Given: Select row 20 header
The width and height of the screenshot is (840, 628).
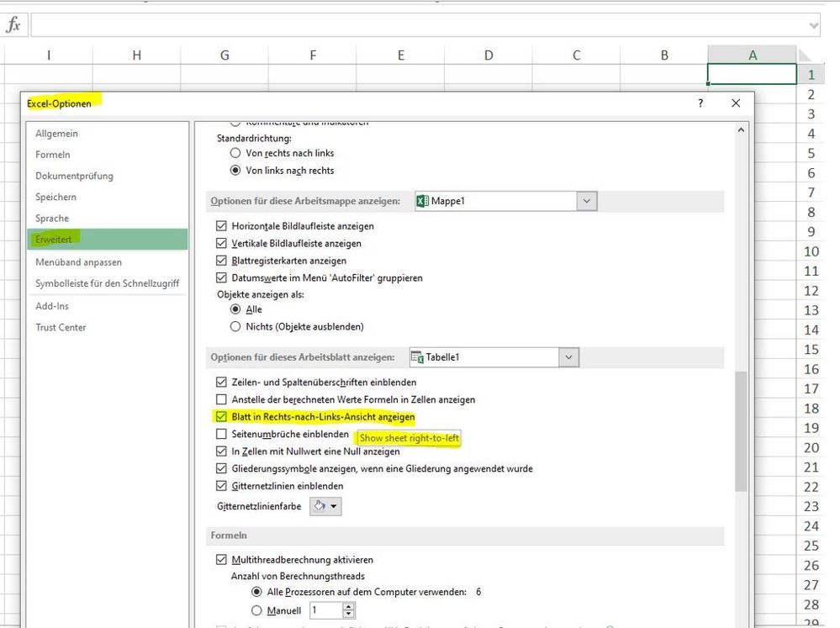Looking at the screenshot, I should pyautogui.click(x=811, y=447).
